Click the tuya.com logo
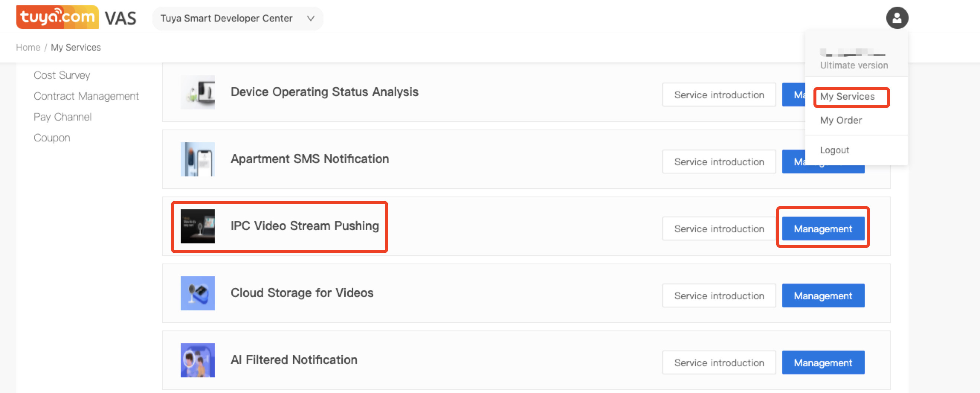The height and width of the screenshot is (393, 980). [x=58, y=17]
